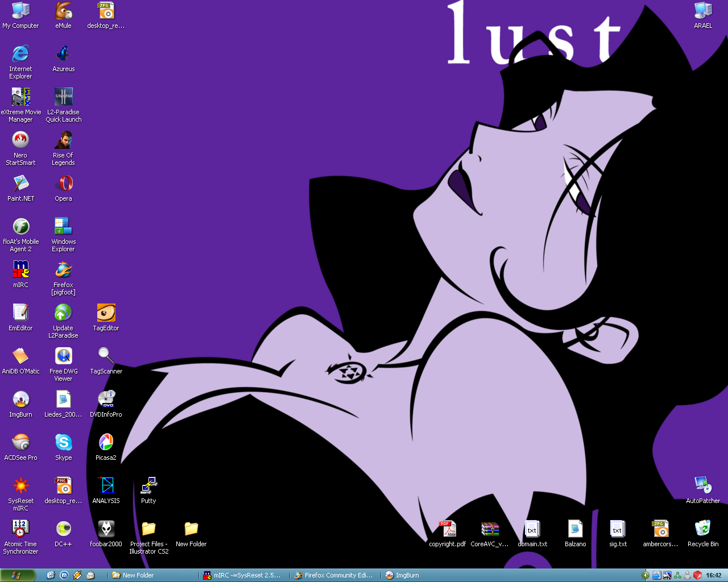Launch ACDSee Pro icon
This screenshot has width=728, height=582.
pyautogui.click(x=20, y=447)
